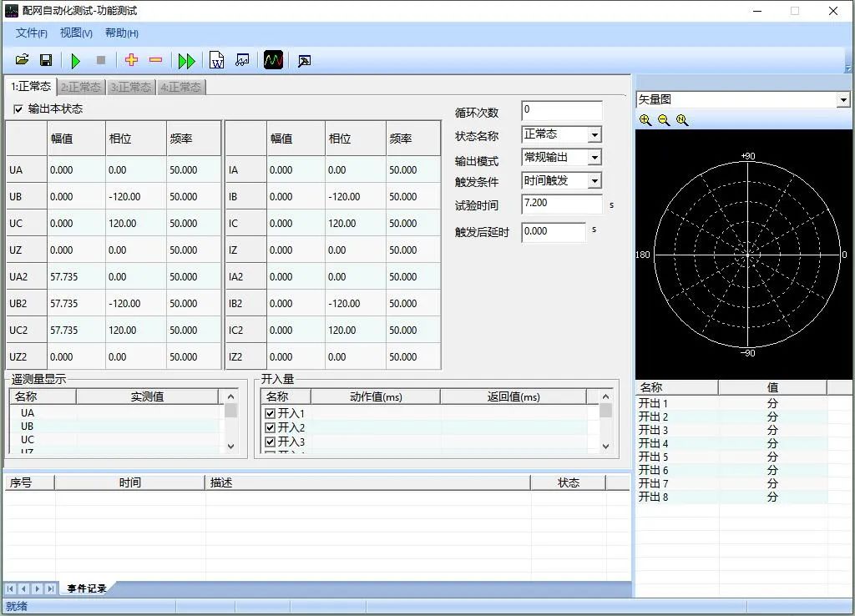Open the Word report icon

[216, 60]
